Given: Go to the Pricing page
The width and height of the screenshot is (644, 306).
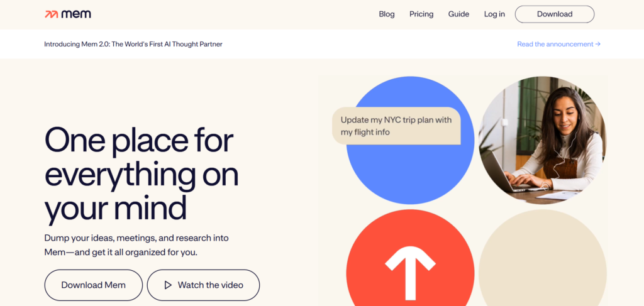Looking at the screenshot, I should (x=421, y=14).
